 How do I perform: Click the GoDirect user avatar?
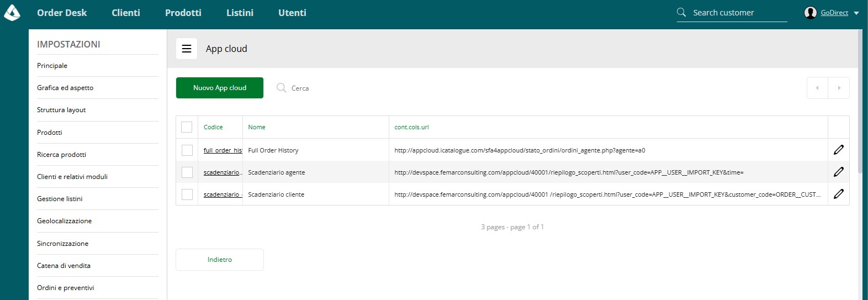[811, 13]
